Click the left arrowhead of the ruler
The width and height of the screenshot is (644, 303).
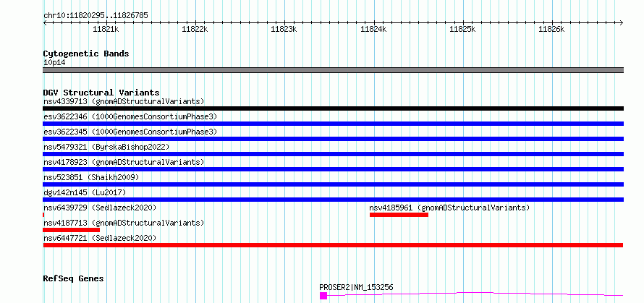coord(45,22)
